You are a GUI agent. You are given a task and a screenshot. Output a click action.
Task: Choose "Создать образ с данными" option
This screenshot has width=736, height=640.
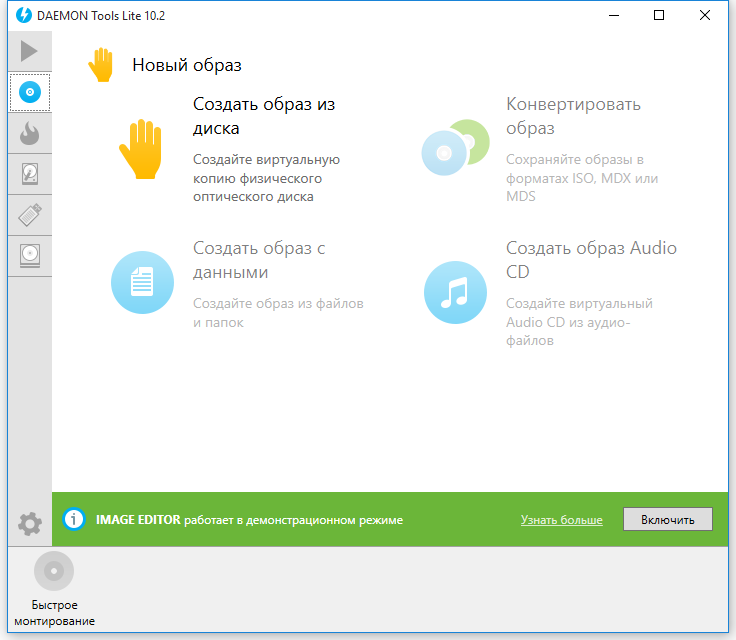(x=259, y=260)
